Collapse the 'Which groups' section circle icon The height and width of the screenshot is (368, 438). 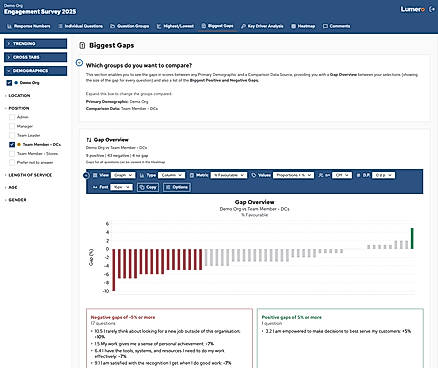point(79,63)
